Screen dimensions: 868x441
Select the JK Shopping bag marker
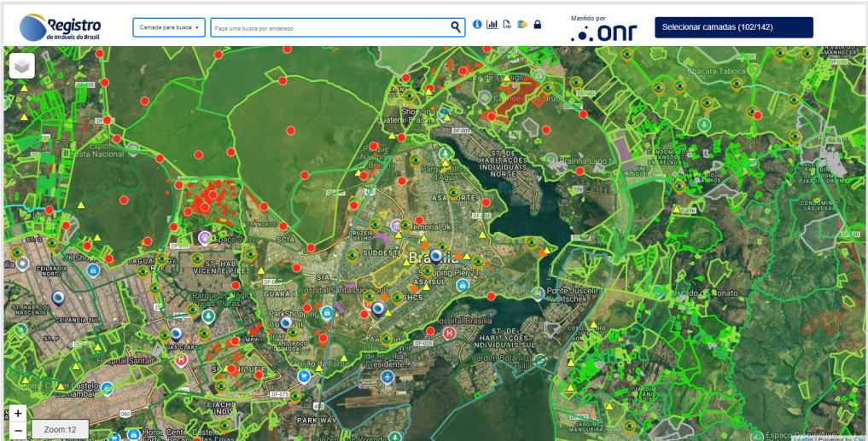click(x=94, y=270)
